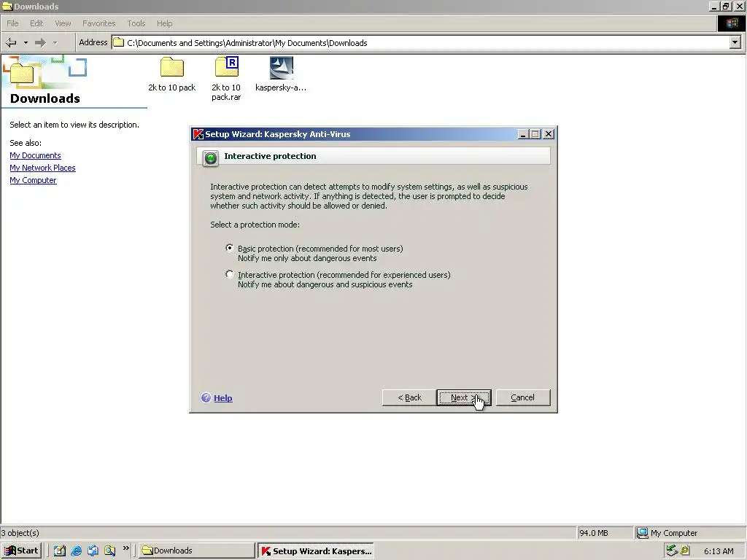
Task: Click the yellow key tray icon
Action: coord(685,551)
